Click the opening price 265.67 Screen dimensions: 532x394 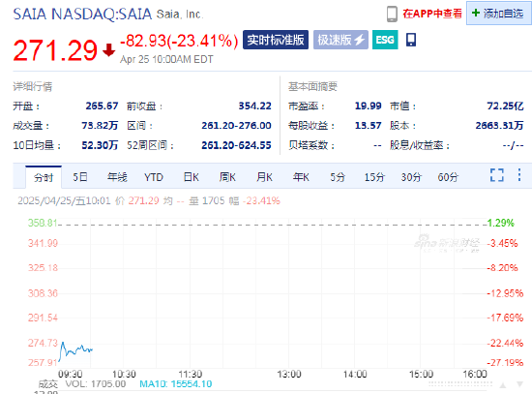pos(102,106)
